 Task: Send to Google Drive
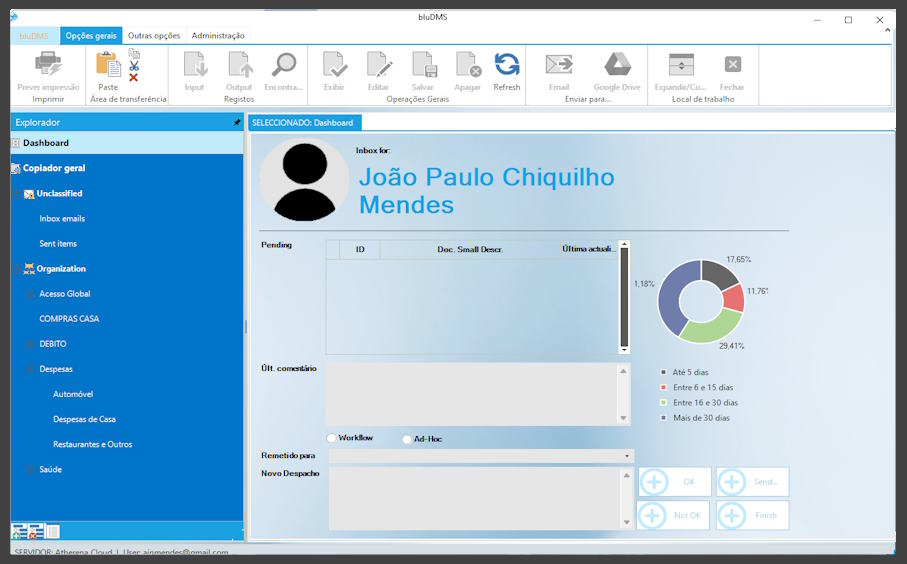pos(617,66)
